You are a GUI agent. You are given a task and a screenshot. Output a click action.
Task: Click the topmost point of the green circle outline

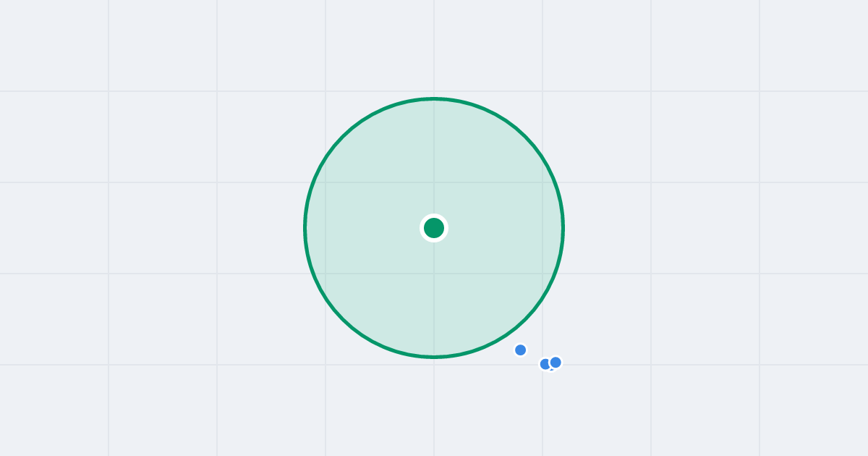coord(434,98)
